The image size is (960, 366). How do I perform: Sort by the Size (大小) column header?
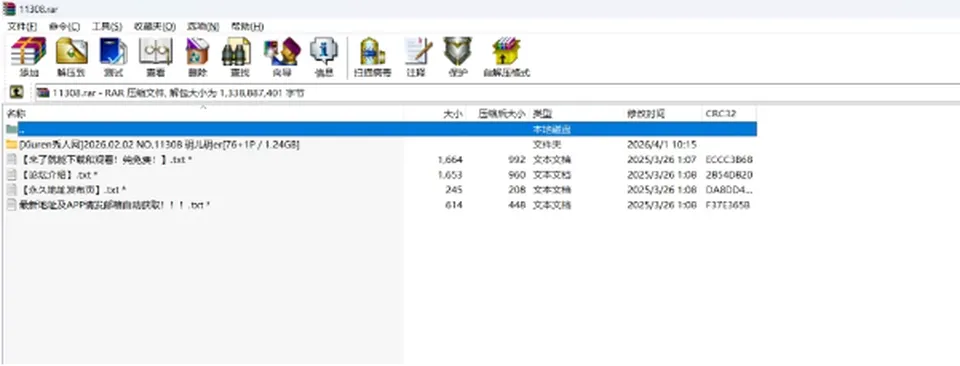point(435,114)
